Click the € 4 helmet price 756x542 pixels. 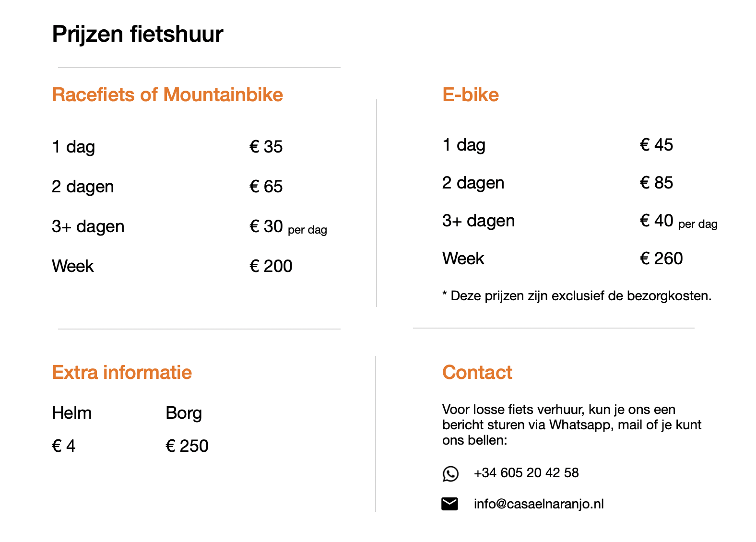pyautogui.click(x=64, y=446)
